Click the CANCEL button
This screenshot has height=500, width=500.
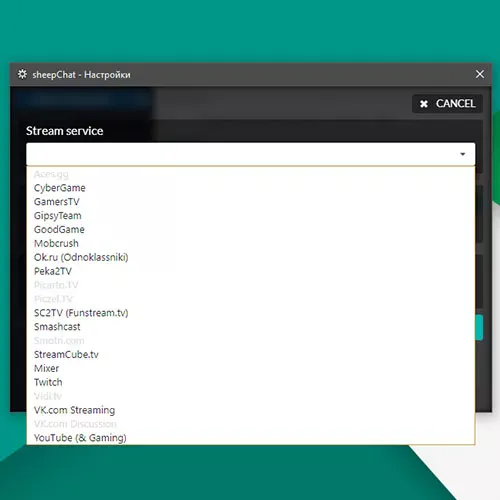(x=447, y=104)
